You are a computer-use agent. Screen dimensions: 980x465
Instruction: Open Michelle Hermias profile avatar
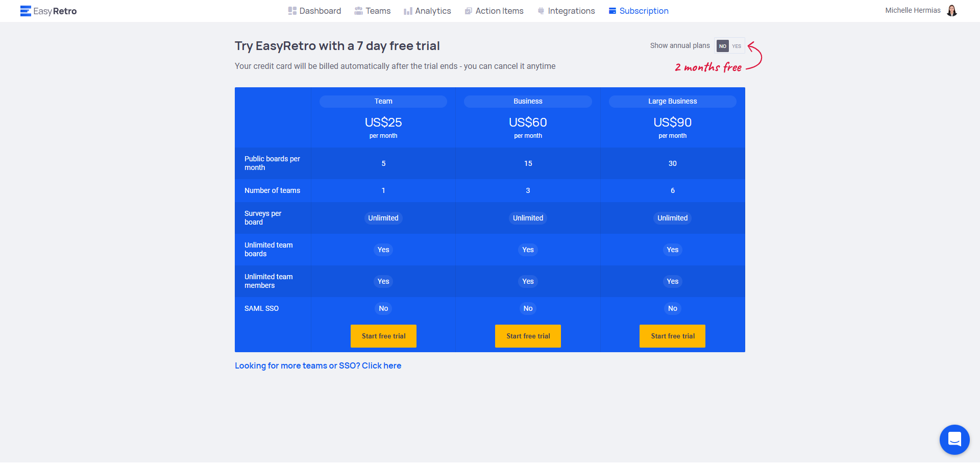[x=952, y=11]
